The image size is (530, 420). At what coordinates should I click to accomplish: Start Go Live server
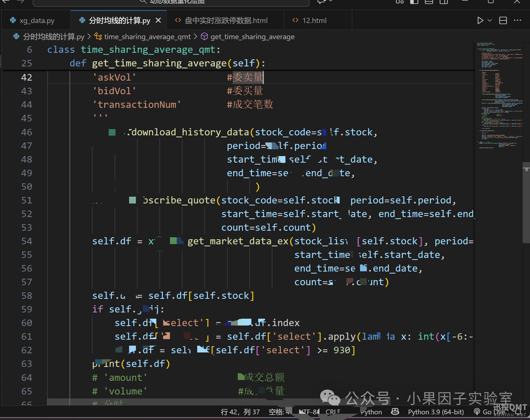pos(490,412)
